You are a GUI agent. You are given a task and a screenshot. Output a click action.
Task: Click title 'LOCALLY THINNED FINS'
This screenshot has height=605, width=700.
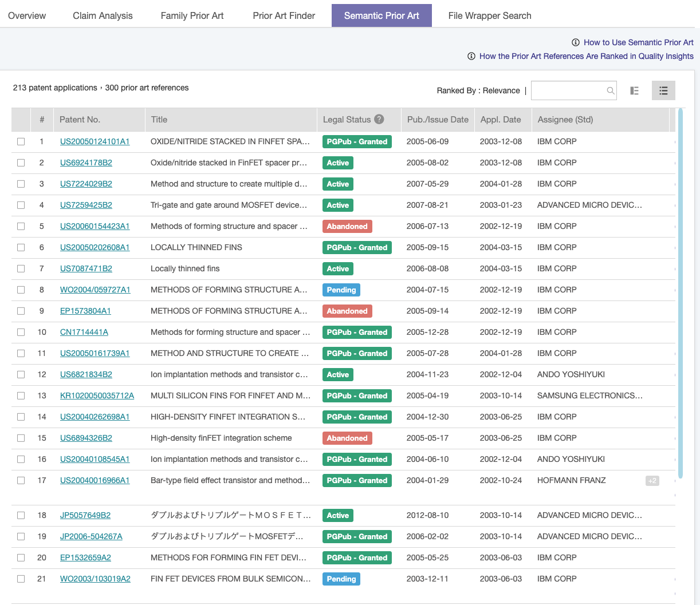click(196, 247)
